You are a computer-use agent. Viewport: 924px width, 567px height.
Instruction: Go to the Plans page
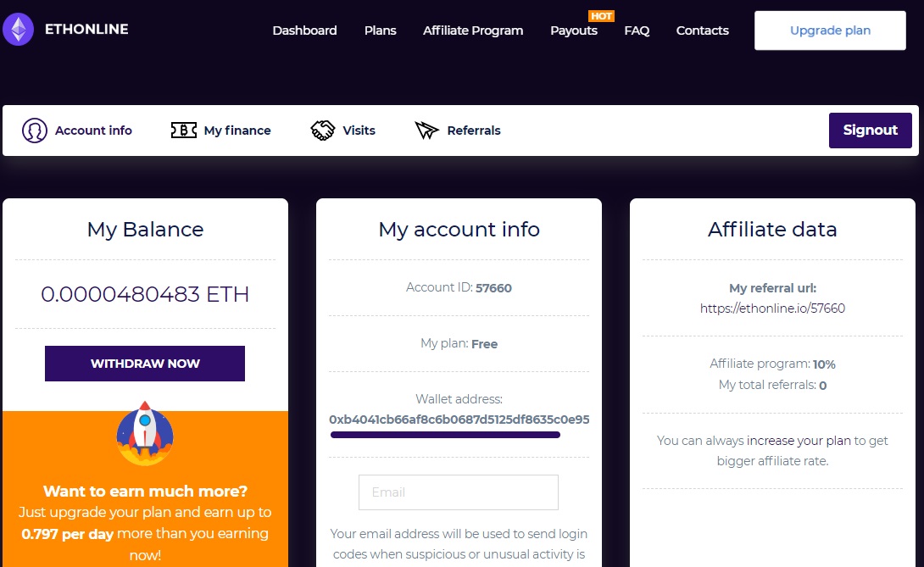(x=380, y=31)
